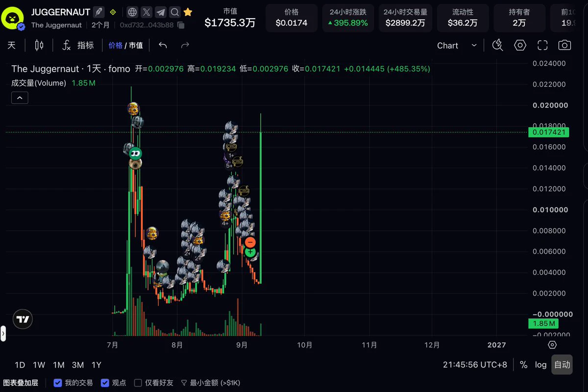Open the X (Twitter) link icon
Image resolution: width=588 pixels, height=392 pixels.
coord(147,12)
